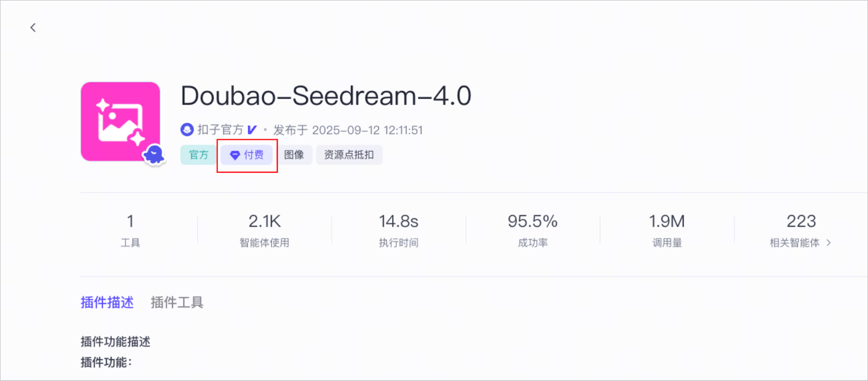
Task: Click the pink Doubao-Seedream plugin image icon
Action: tap(120, 121)
